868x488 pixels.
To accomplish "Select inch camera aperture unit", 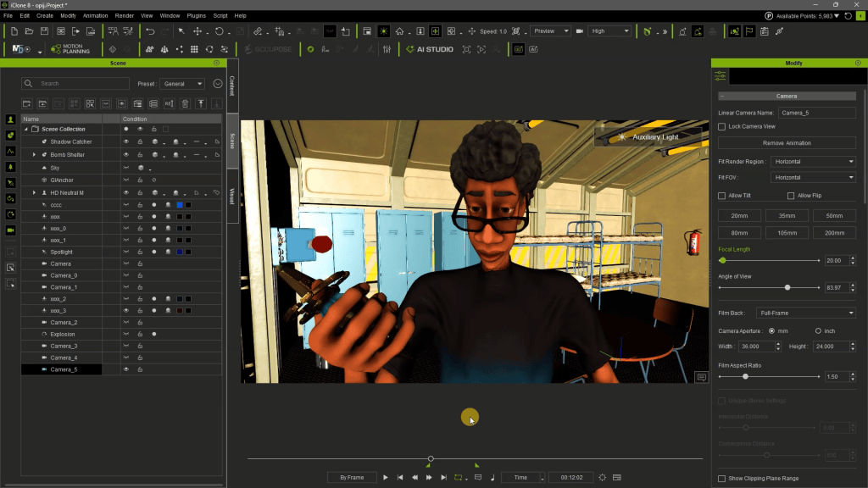I will coord(818,331).
